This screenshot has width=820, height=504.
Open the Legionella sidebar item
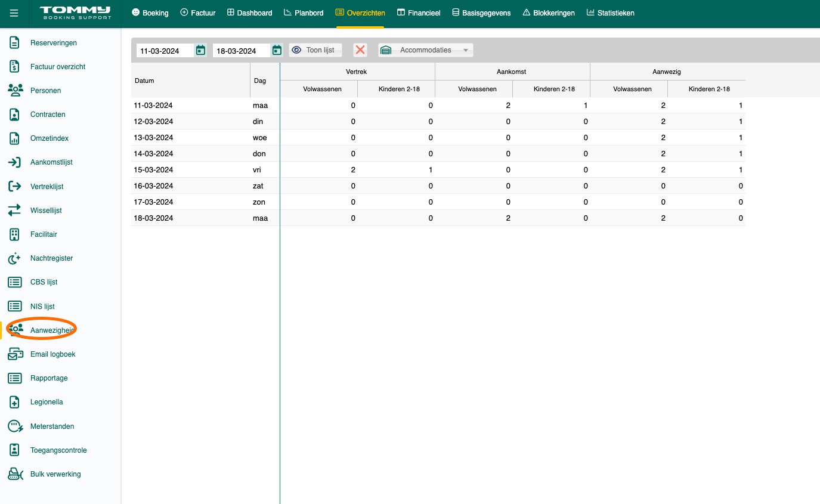47,402
